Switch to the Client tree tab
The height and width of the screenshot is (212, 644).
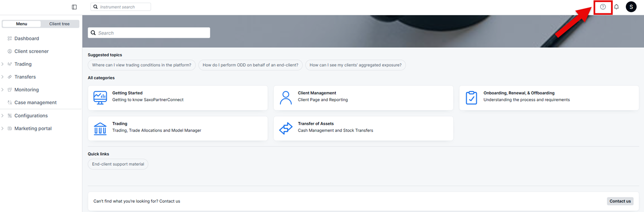(59, 24)
